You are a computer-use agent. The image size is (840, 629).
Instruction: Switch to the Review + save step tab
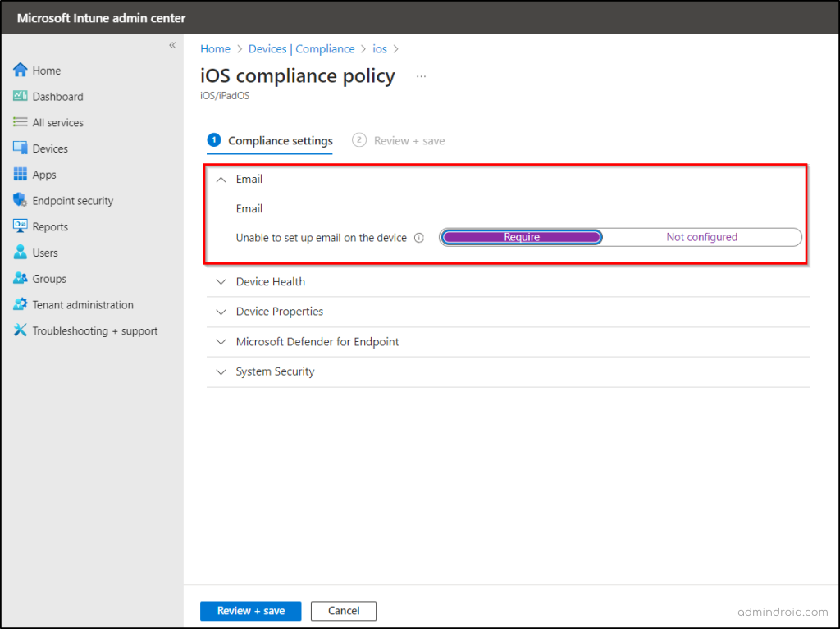(x=399, y=141)
